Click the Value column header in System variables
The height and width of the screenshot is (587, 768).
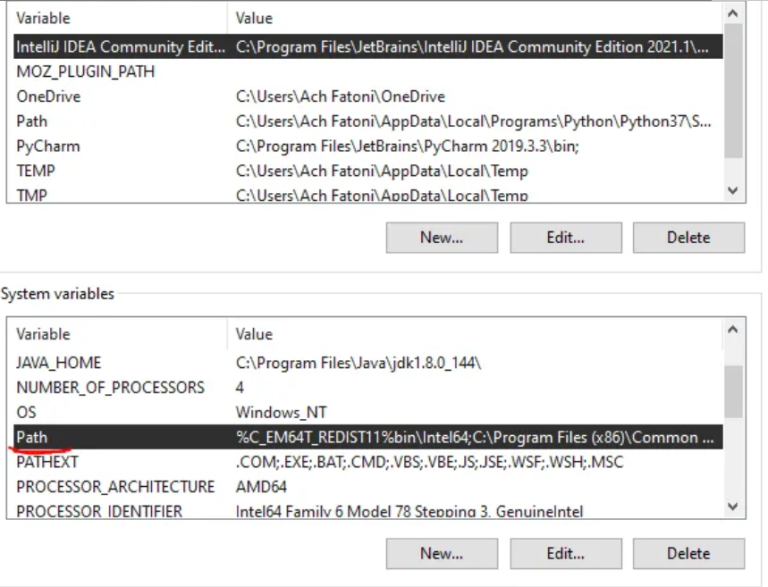coord(253,334)
